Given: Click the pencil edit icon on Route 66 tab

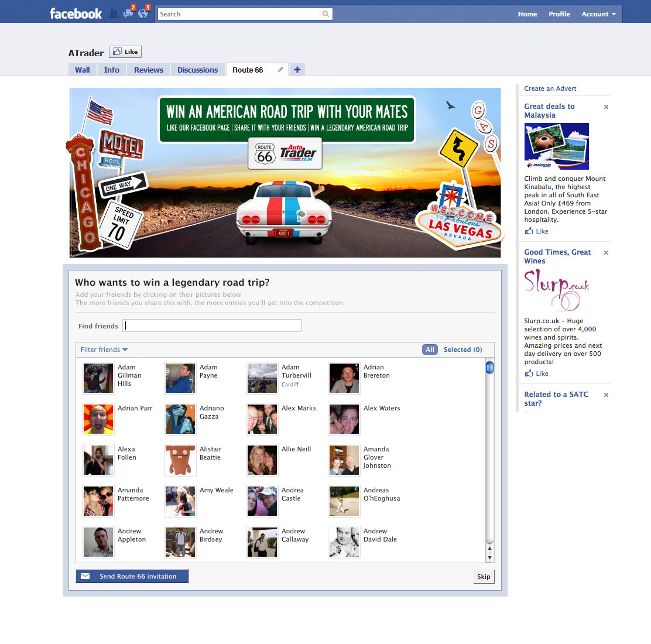Looking at the screenshot, I should pyautogui.click(x=280, y=70).
